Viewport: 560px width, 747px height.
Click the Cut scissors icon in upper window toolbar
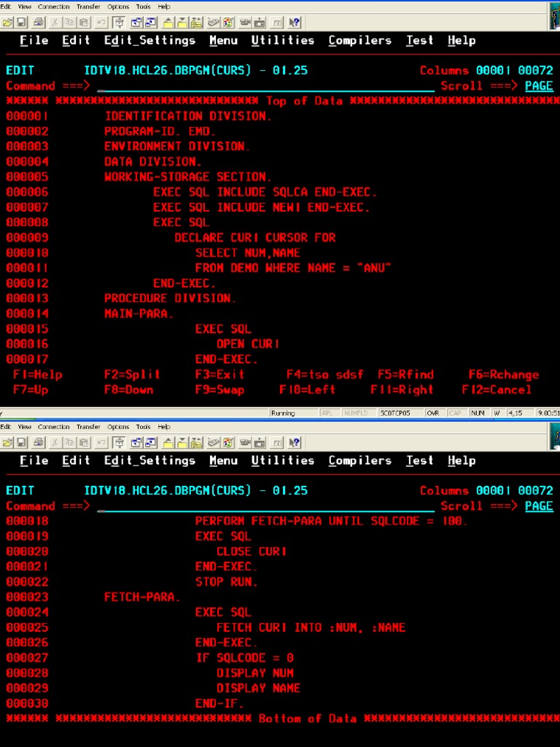tap(55, 23)
